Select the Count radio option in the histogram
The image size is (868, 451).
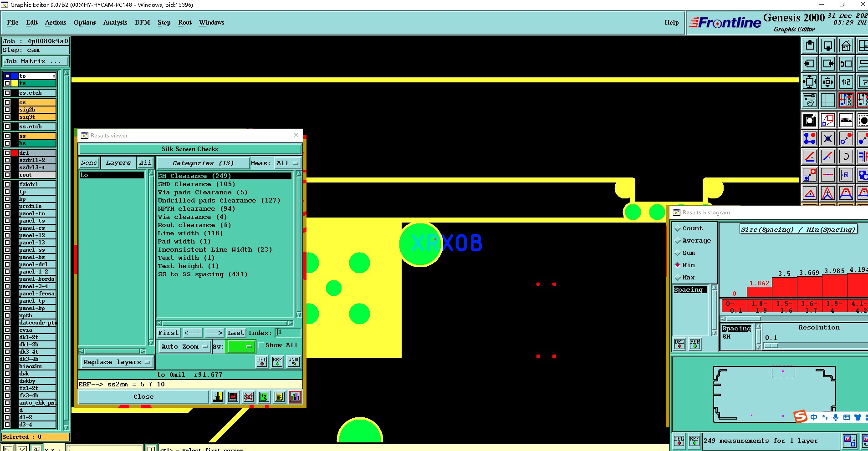678,228
